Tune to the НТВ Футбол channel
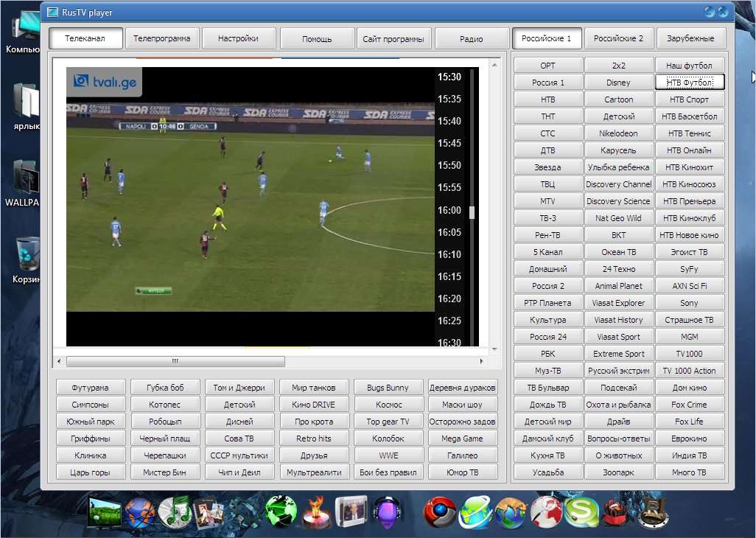 (690, 83)
